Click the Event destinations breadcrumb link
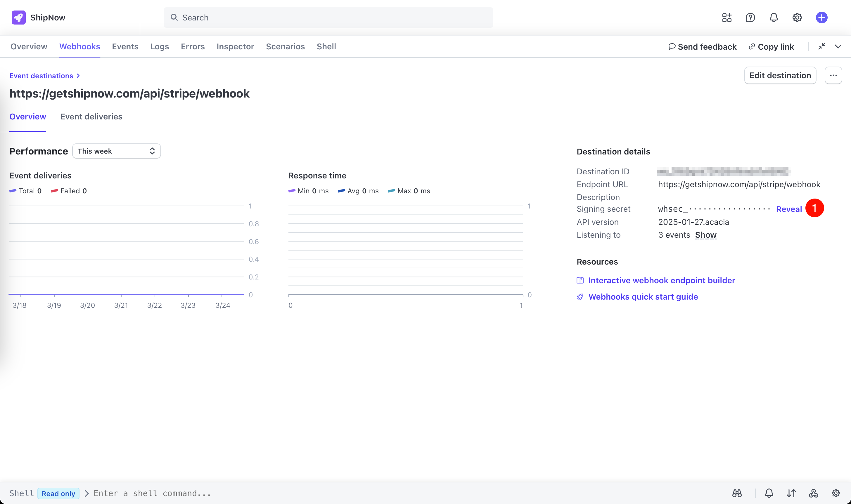851x504 pixels. click(x=41, y=76)
